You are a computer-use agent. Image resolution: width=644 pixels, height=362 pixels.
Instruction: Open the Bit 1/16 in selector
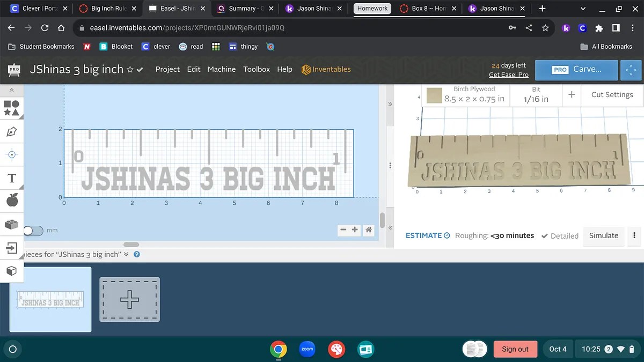[x=536, y=95]
